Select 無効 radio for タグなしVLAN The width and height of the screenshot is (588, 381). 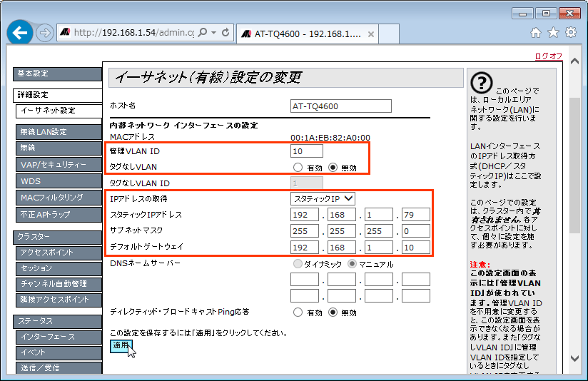[333, 167]
